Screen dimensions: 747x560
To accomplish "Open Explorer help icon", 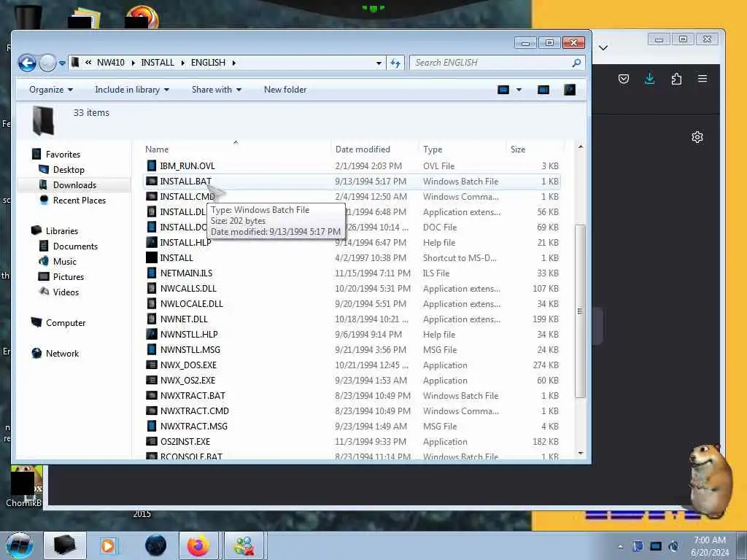I will click(570, 90).
